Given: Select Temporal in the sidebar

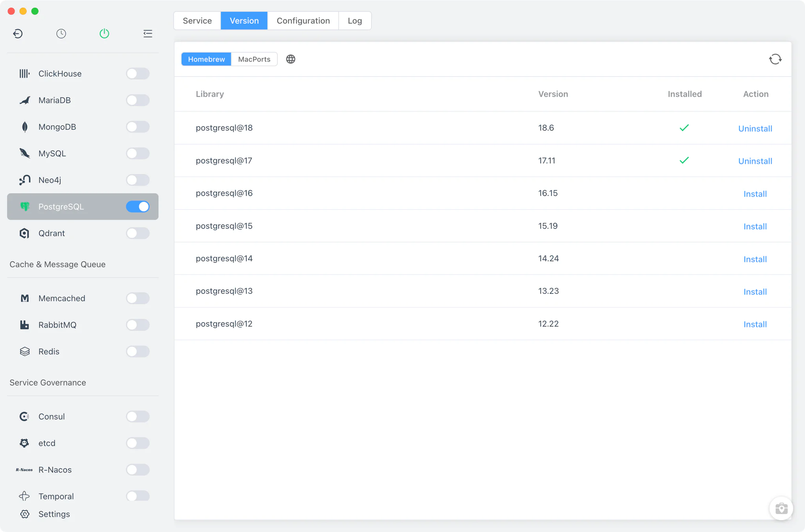Looking at the screenshot, I should pos(83,496).
